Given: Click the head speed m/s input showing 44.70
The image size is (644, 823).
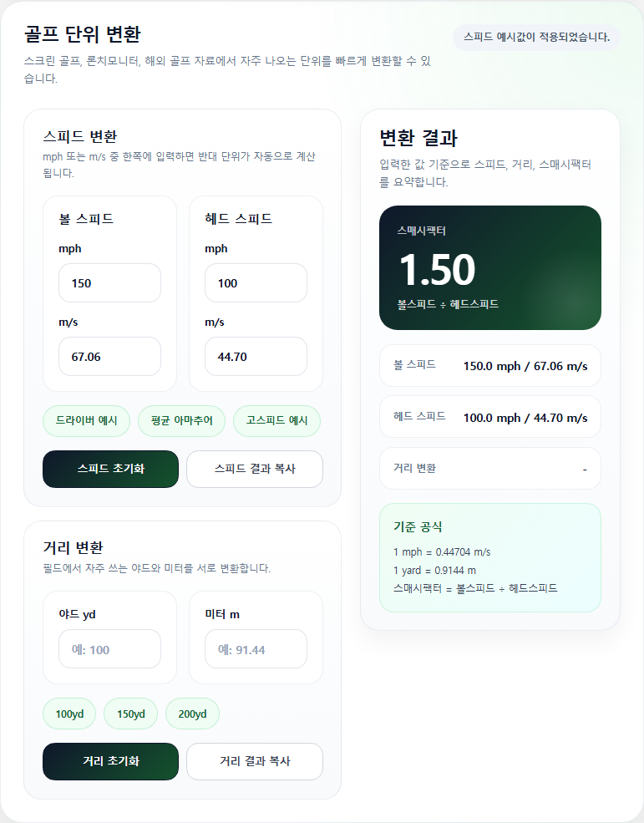Looking at the screenshot, I should pyautogui.click(x=256, y=357).
